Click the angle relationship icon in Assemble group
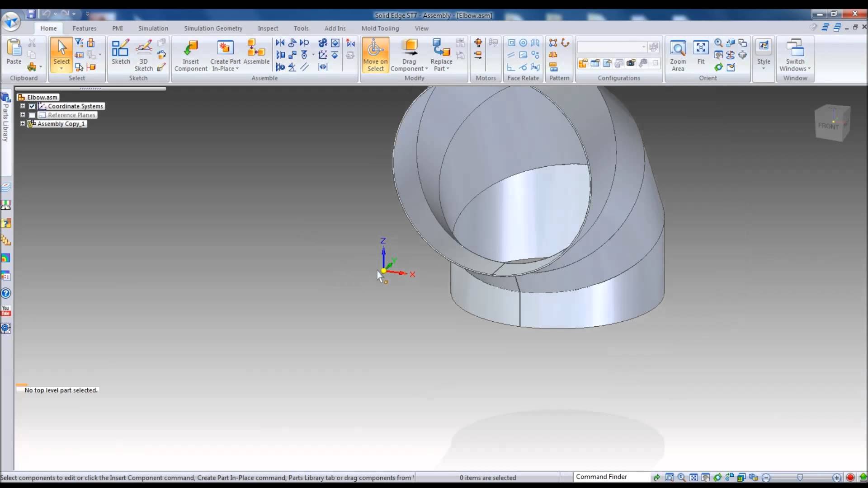This screenshot has width=868, height=488. coord(292,67)
